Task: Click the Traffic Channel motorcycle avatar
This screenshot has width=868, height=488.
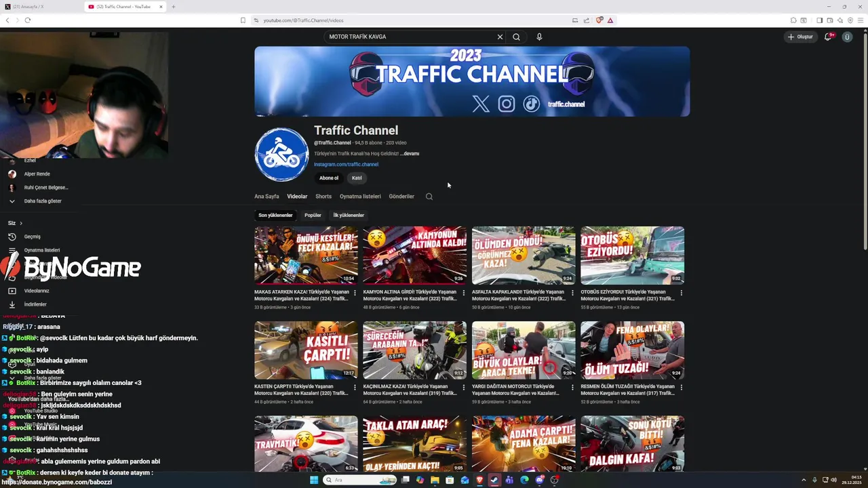Action: click(x=281, y=155)
